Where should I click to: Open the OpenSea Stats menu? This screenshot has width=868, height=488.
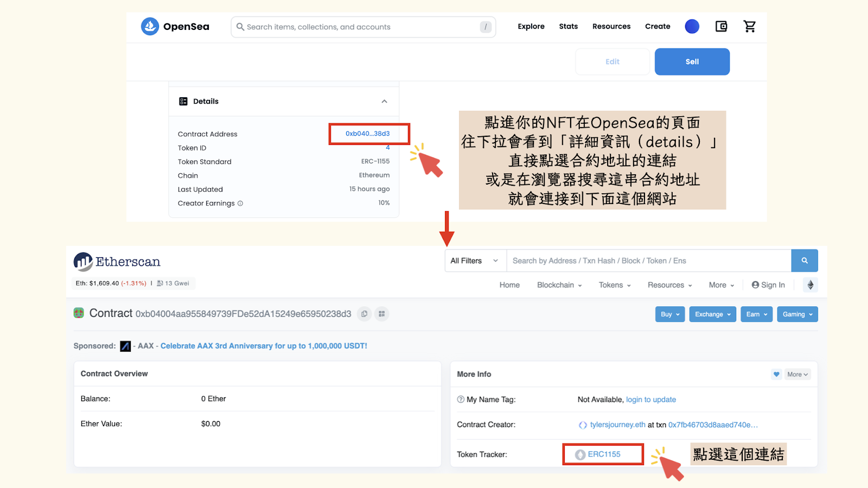pos(569,26)
